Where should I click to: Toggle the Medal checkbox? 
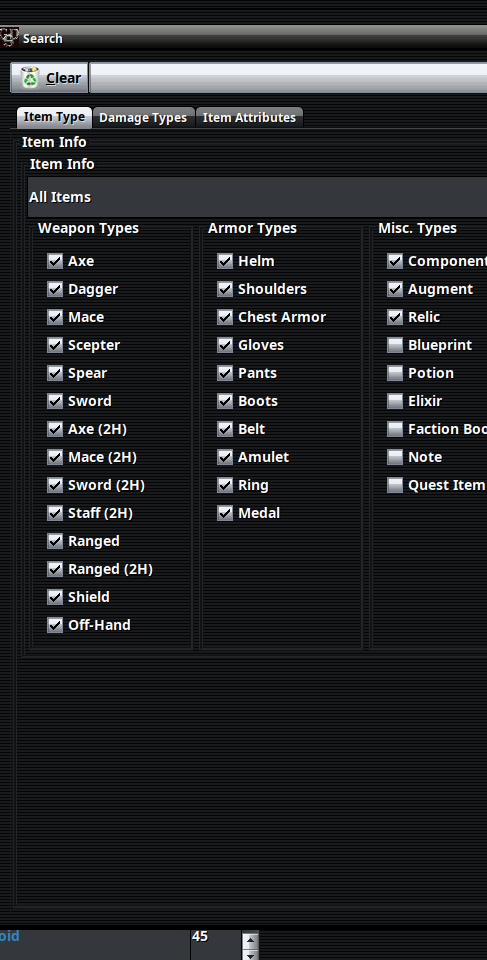click(225, 513)
